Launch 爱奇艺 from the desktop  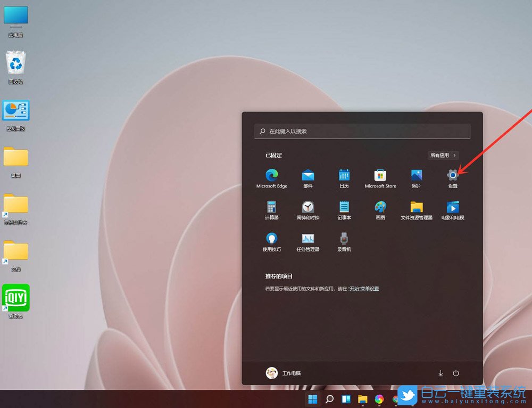(x=15, y=297)
